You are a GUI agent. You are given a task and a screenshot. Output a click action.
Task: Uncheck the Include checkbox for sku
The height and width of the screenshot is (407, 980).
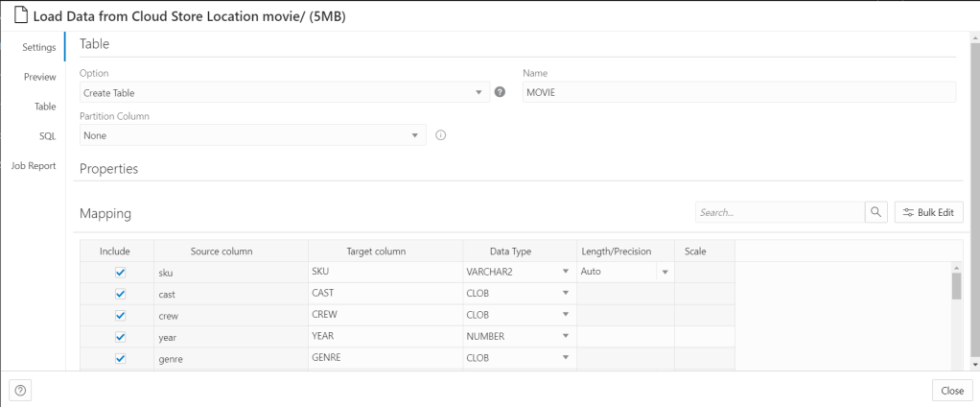pyautogui.click(x=120, y=273)
